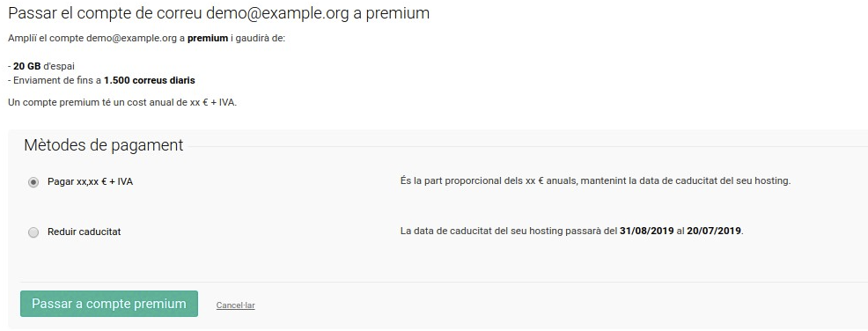868x331 pixels.
Task: Click the bold word premium in the intro sentence
Action: point(208,39)
